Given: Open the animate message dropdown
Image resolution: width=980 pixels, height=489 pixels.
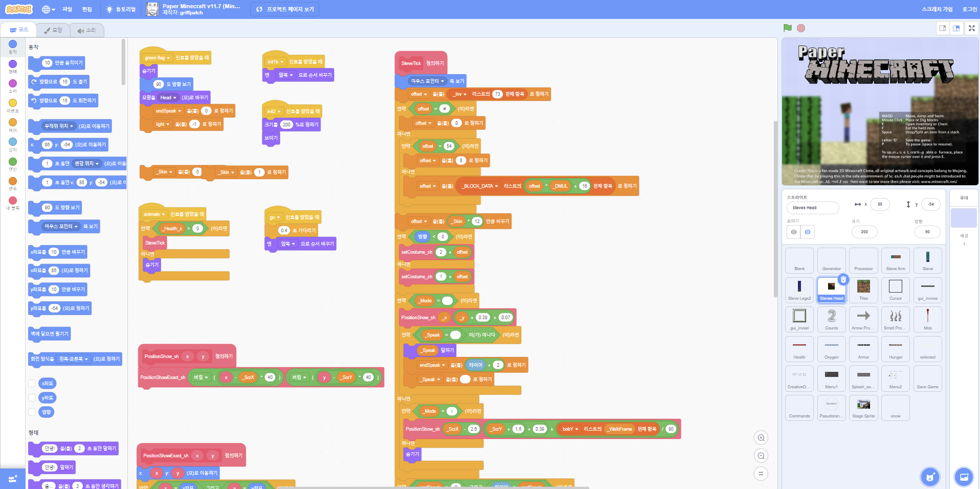Looking at the screenshot, I should click(154, 214).
